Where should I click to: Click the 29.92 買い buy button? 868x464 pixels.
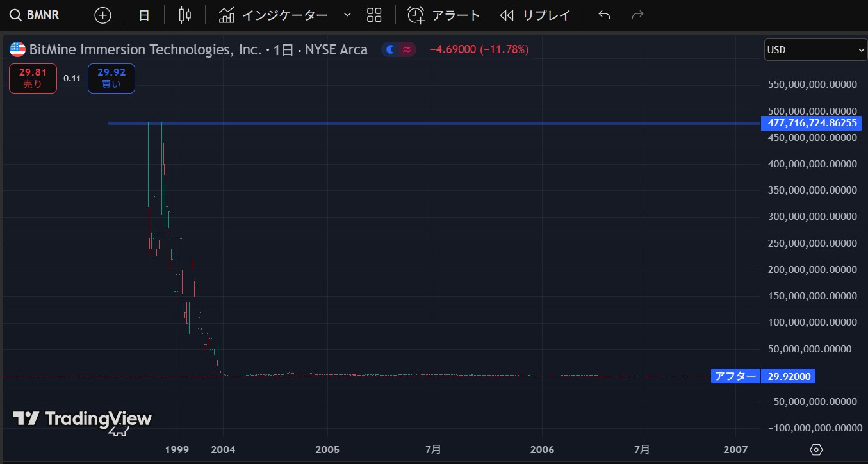(x=111, y=78)
